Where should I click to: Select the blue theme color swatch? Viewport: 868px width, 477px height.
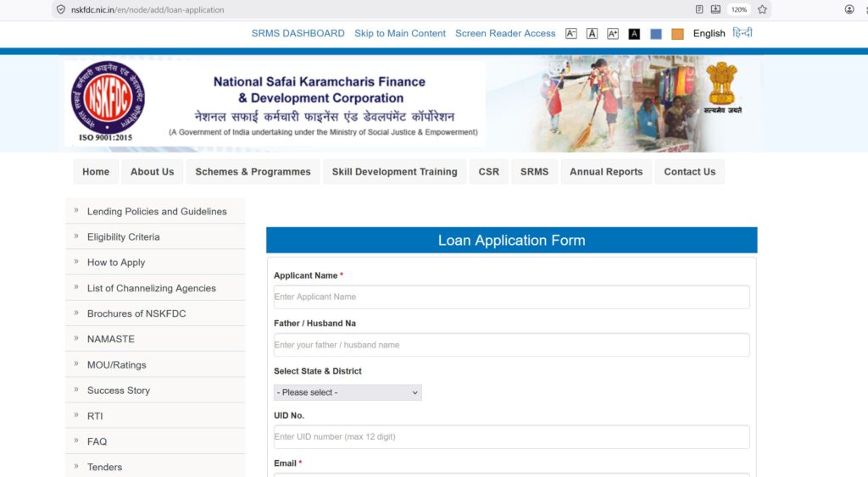coord(656,34)
